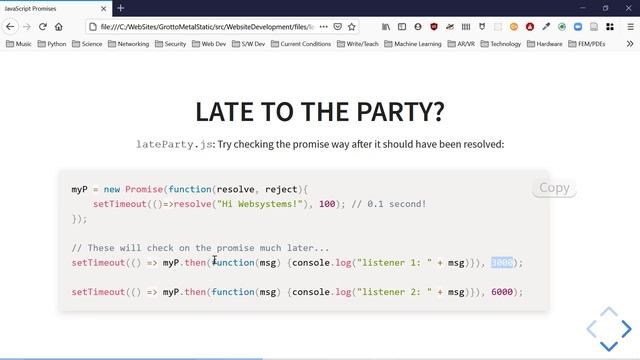Image resolution: width=640 pixels, height=360 pixels.
Task: Show the sidebars panel
Action: coord(402,27)
